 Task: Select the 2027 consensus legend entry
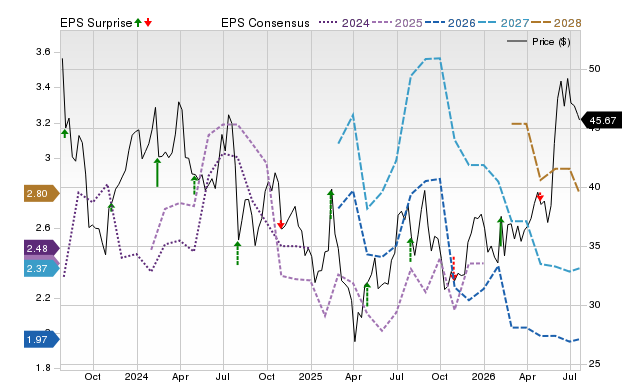pos(503,23)
